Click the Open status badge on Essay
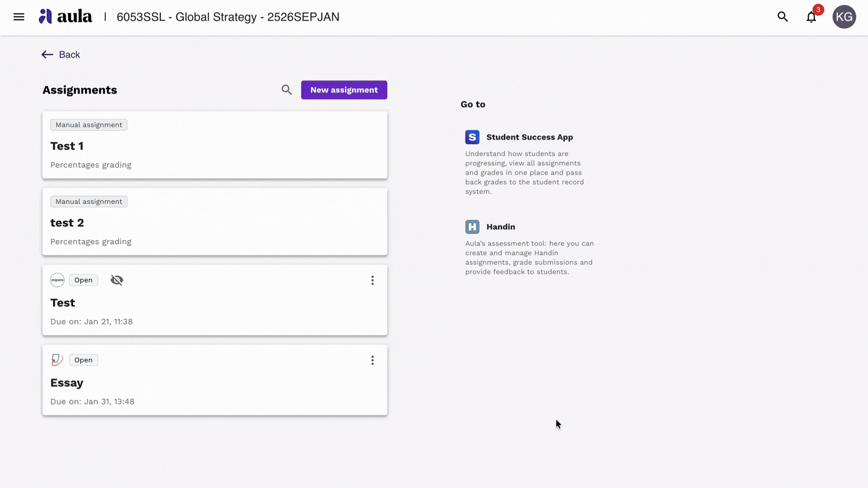 pos(83,360)
